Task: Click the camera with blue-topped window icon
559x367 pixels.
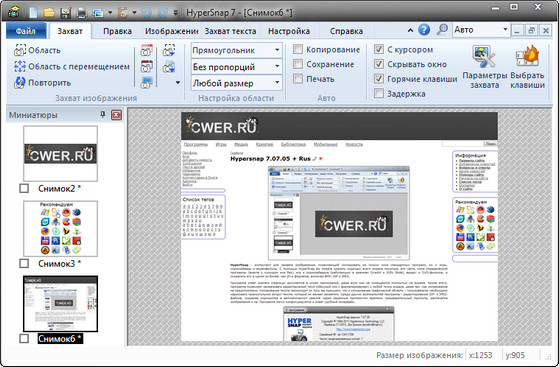Action: click(147, 66)
